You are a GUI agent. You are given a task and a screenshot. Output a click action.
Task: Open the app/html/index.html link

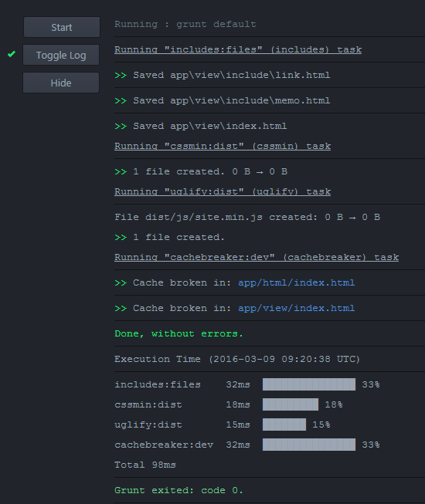point(296,282)
